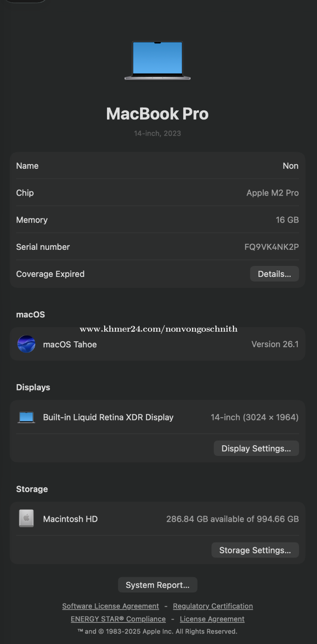317x644 pixels.
Task: Click the computer name value "Non"
Action: click(290, 166)
